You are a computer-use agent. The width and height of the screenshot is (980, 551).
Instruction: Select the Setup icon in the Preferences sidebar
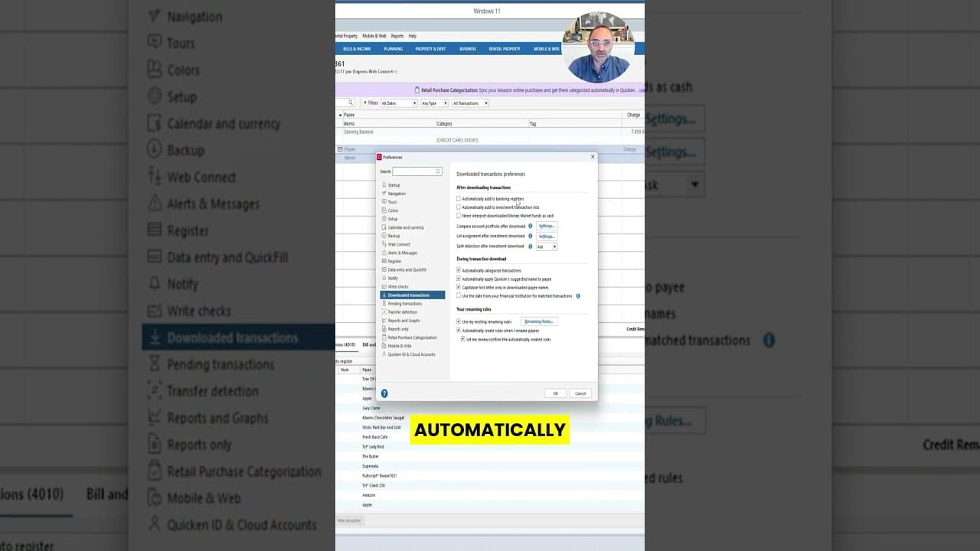coord(384,219)
